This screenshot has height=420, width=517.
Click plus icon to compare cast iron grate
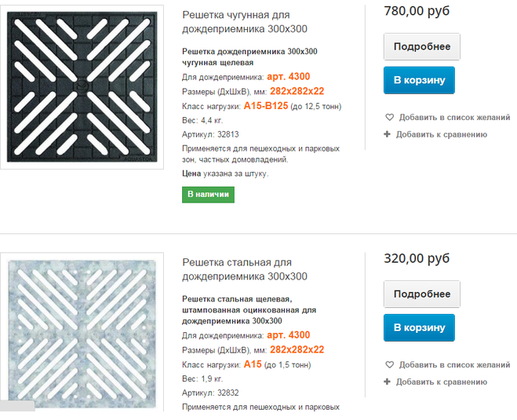click(x=388, y=134)
